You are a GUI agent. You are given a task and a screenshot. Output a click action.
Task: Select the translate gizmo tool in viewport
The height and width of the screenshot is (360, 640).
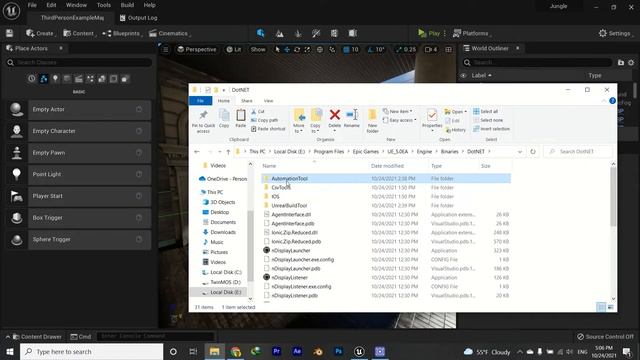pos(287,49)
